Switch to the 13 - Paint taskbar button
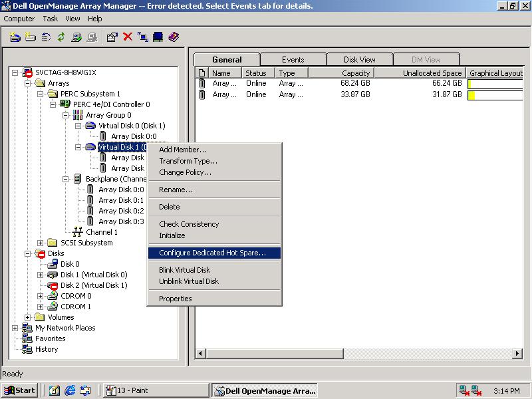Image resolution: width=532 pixels, height=399 pixels. (x=156, y=390)
